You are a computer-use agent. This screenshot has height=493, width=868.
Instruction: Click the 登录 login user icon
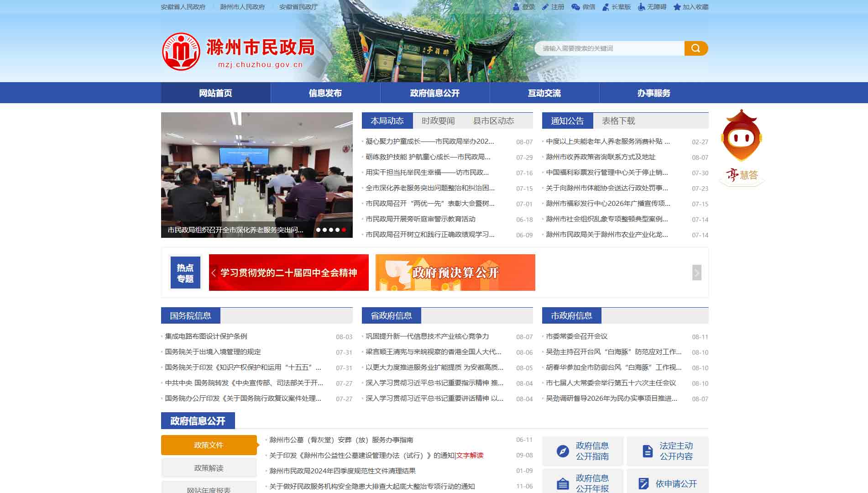click(x=516, y=7)
